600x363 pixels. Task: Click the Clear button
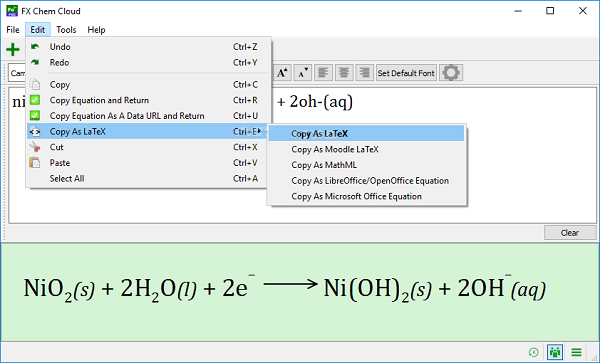(570, 233)
